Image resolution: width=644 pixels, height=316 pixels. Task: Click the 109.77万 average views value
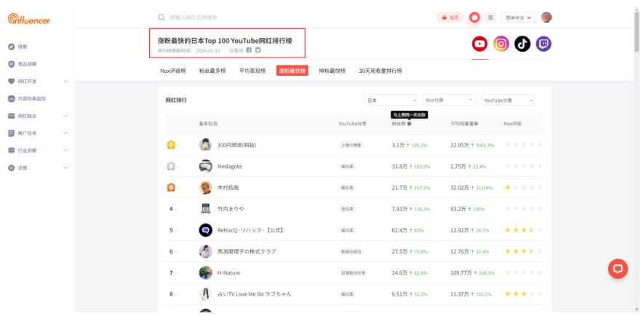pyautogui.click(x=461, y=273)
